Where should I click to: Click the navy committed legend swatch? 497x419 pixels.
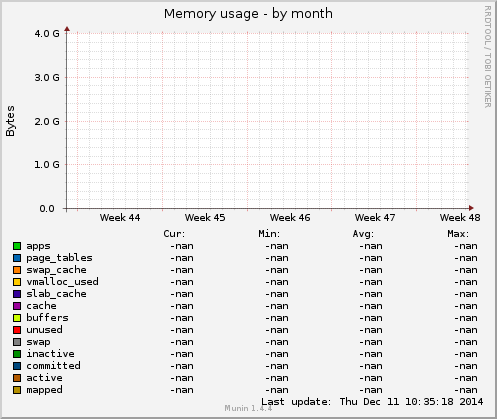point(17,366)
